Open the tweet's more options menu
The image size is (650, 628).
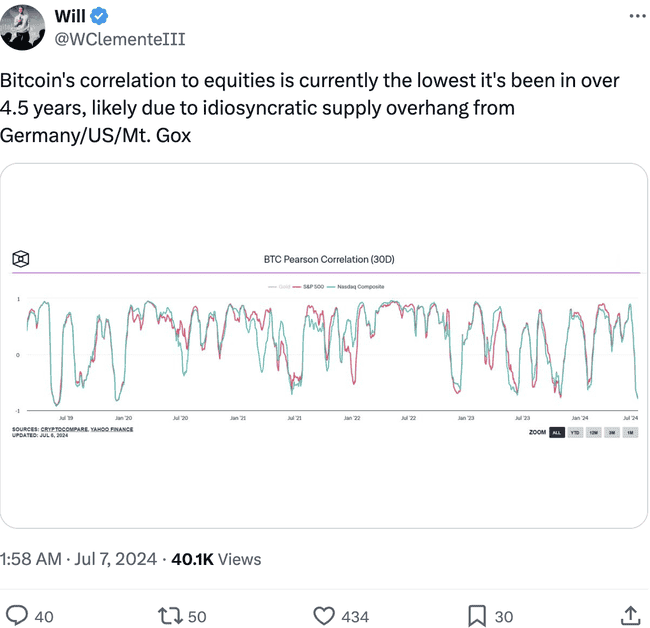[x=636, y=17]
